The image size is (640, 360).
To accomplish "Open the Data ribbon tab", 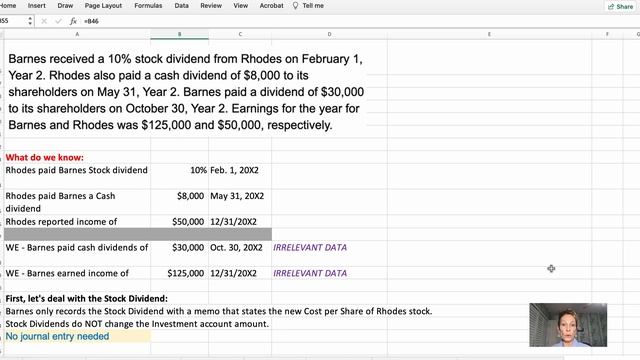I will 182,6.
